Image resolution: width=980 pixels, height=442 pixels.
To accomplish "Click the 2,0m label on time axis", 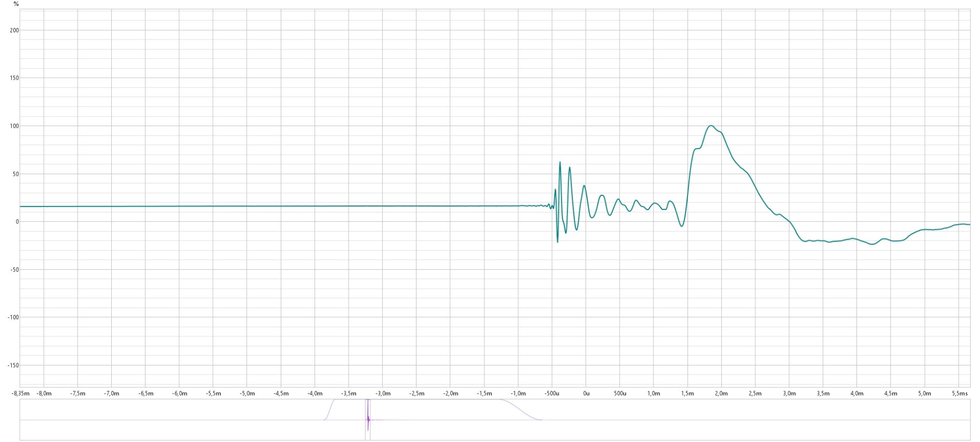I will click(721, 393).
